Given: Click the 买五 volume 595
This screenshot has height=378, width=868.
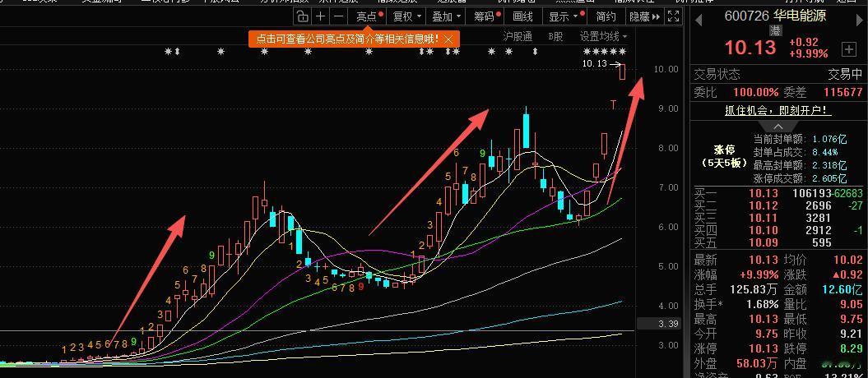Looking at the screenshot, I should coord(822,242).
